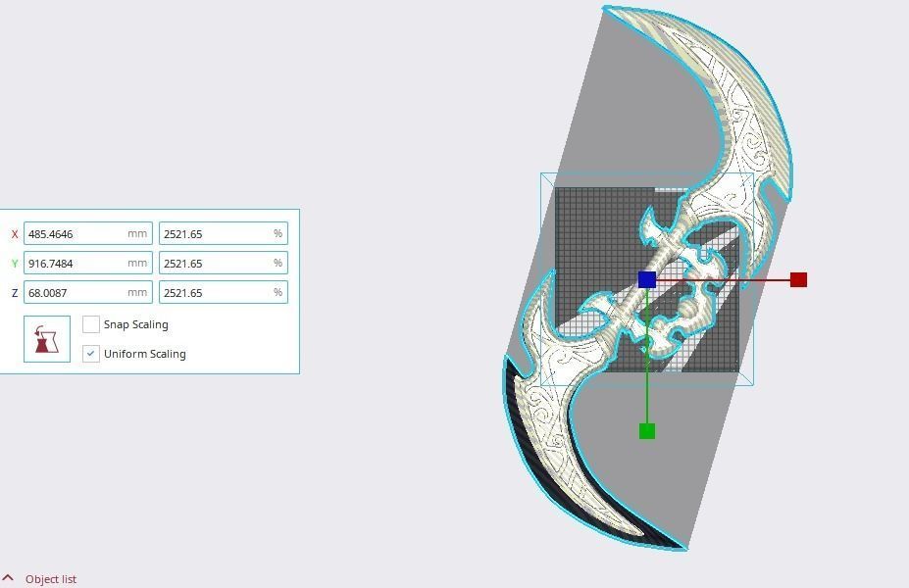Grab the red X-axis scale handle

point(799,280)
